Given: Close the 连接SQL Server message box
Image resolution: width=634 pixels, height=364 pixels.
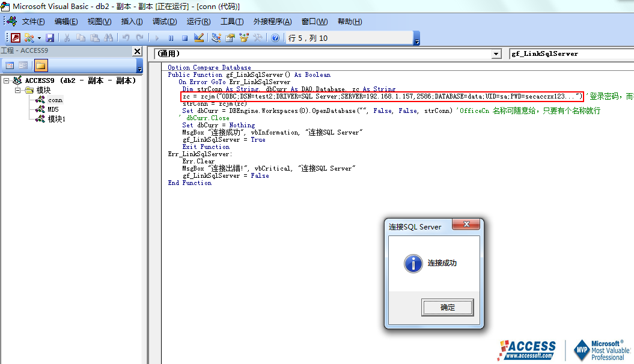Looking at the screenshot, I should 466,224.
